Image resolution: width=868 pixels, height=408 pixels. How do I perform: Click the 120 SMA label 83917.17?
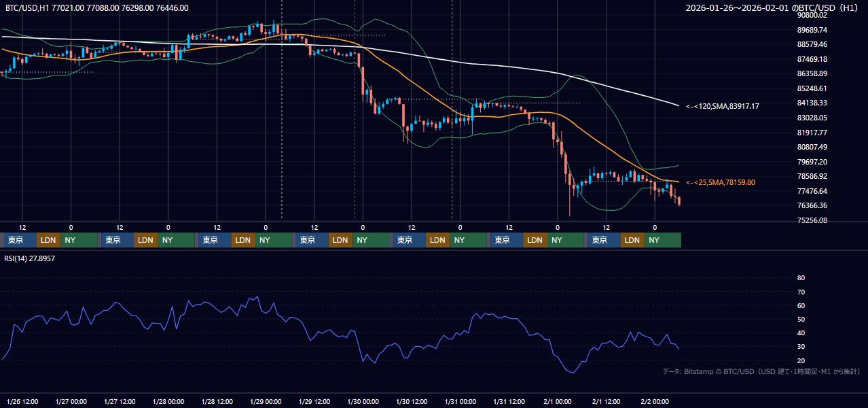point(723,106)
